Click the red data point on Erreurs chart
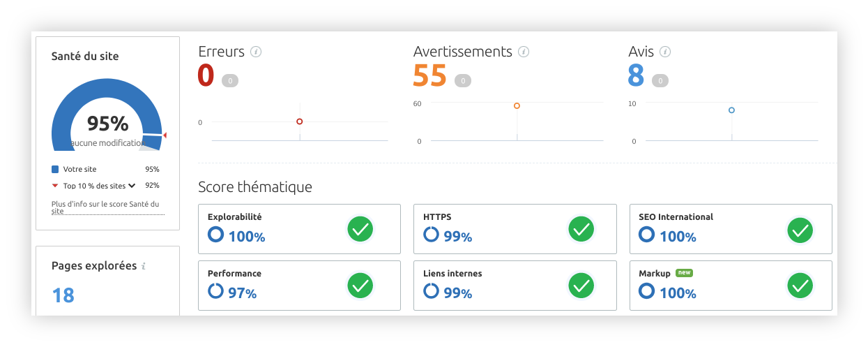Screen dimensions: 868x347 tap(300, 121)
